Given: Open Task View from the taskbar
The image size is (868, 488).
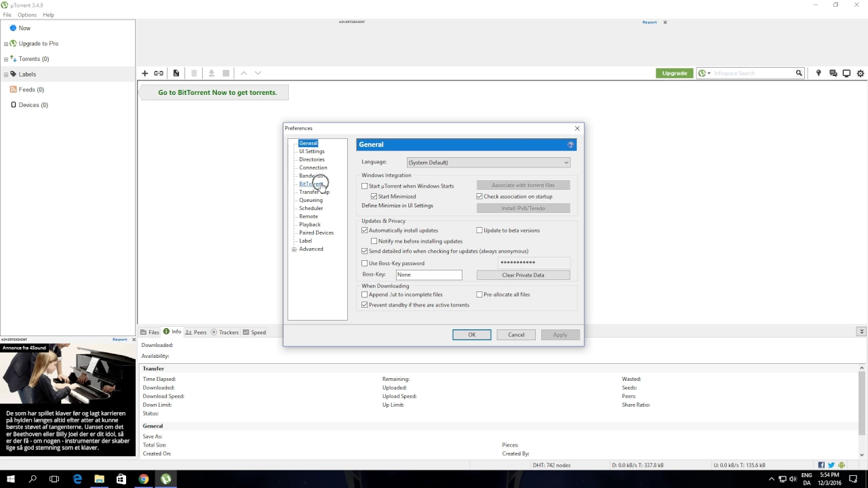Looking at the screenshot, I should [54, 479].
